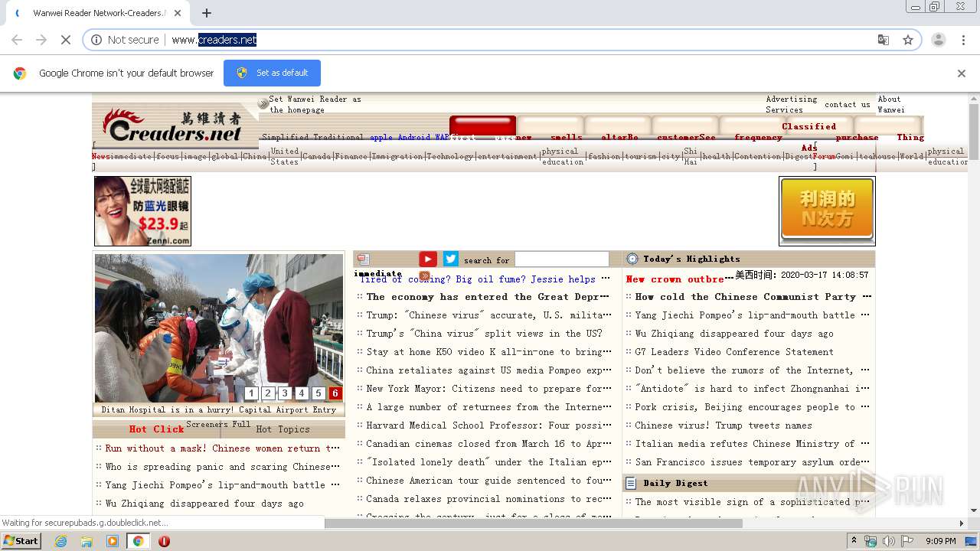Show slide 4 in the photo carousel
The height and width of the screenshot is (551, 980).
click(302, 393)
